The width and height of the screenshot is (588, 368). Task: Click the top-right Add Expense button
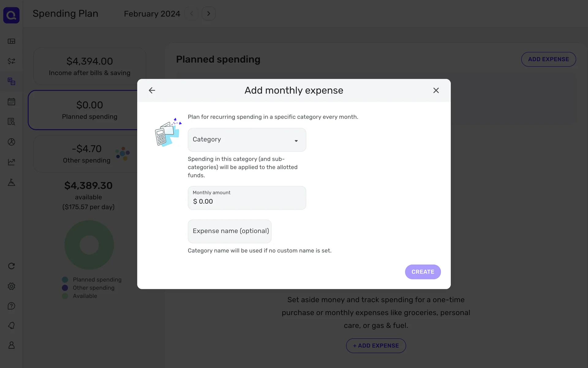[548, 59]
